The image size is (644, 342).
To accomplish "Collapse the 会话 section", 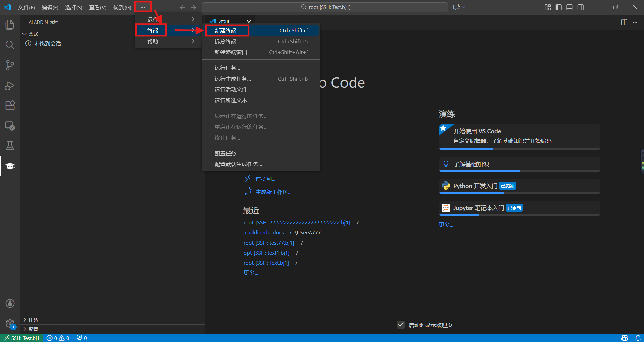I will pyautogui.click(x=33, y=34).
